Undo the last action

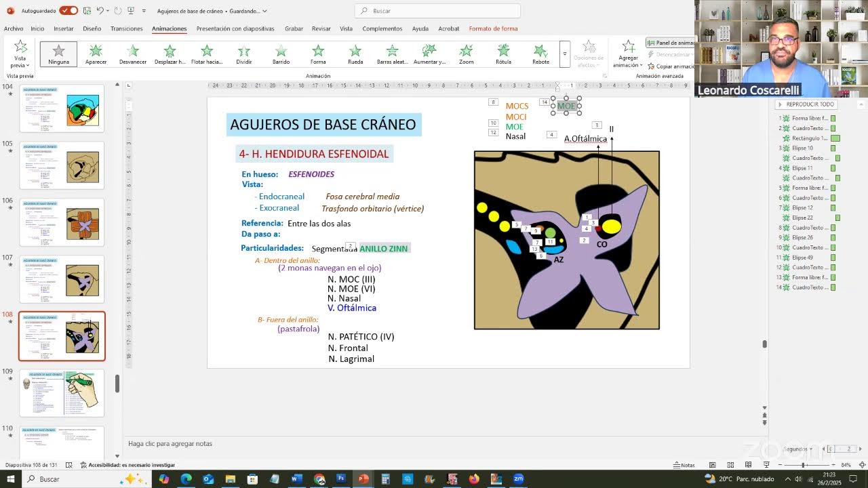[x=100, y=11]
